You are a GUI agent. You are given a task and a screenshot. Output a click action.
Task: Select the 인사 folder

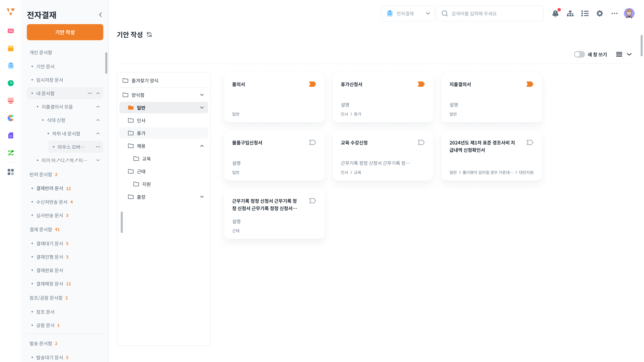point(164,120)
